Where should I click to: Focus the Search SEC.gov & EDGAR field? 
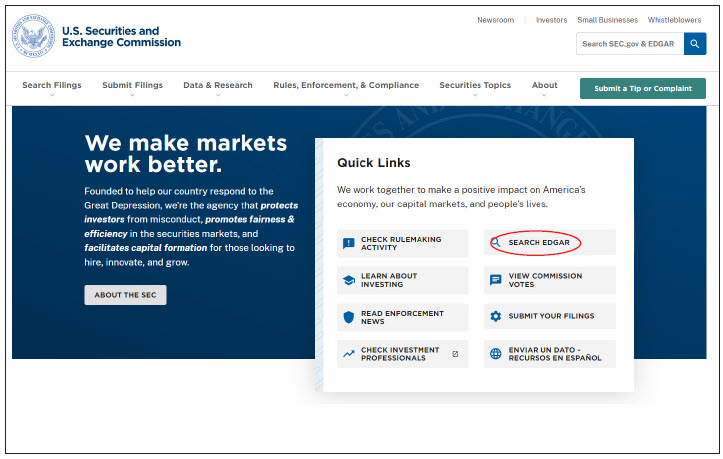[630, 44]
